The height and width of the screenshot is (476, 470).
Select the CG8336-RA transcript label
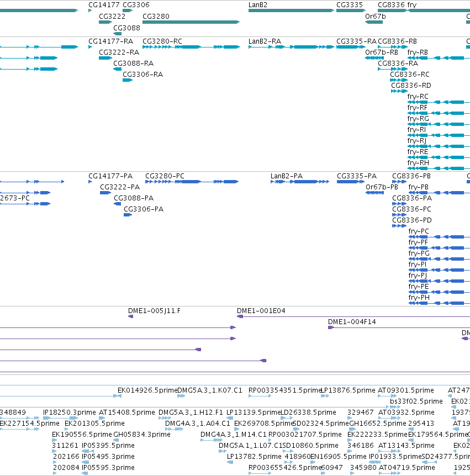(x=398, y=64)
